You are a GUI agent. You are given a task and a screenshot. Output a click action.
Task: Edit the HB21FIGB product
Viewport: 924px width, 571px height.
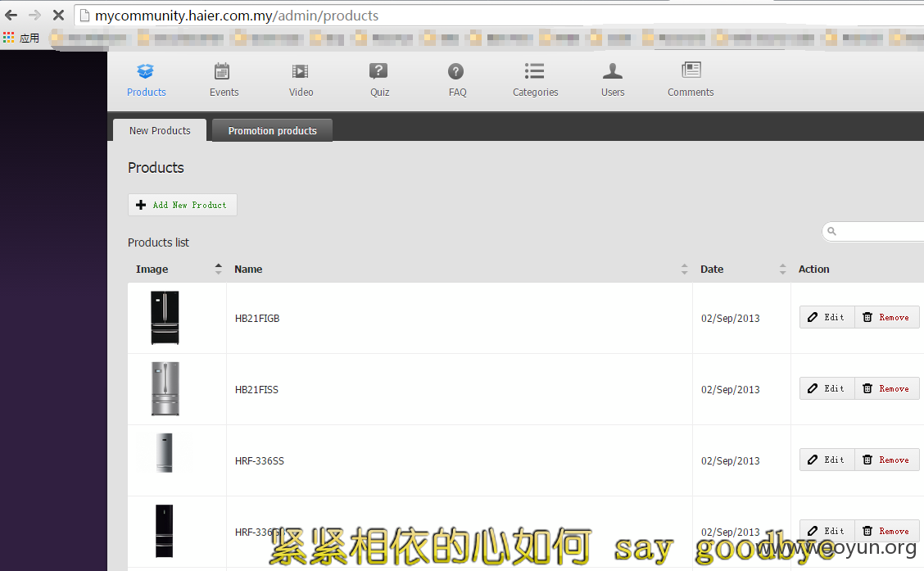coord(827,317)
